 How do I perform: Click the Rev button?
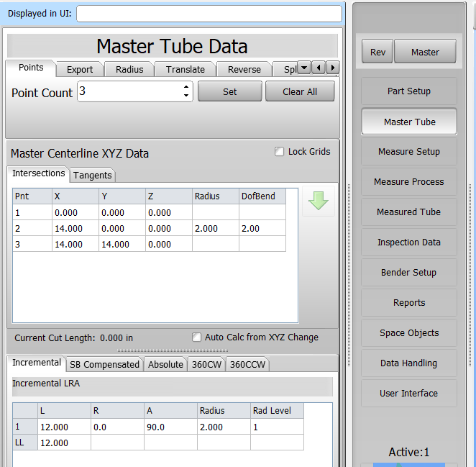click(377, 52)
